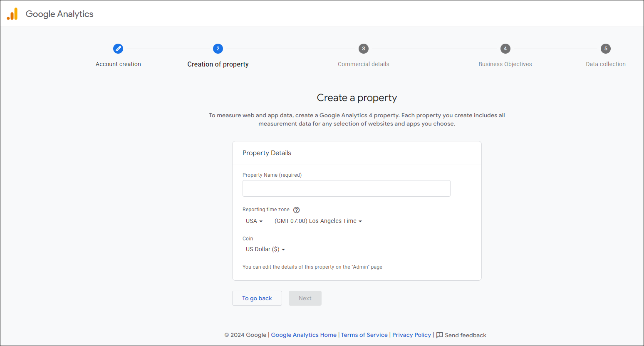Open the Privacy Policy link

[411, 335]
